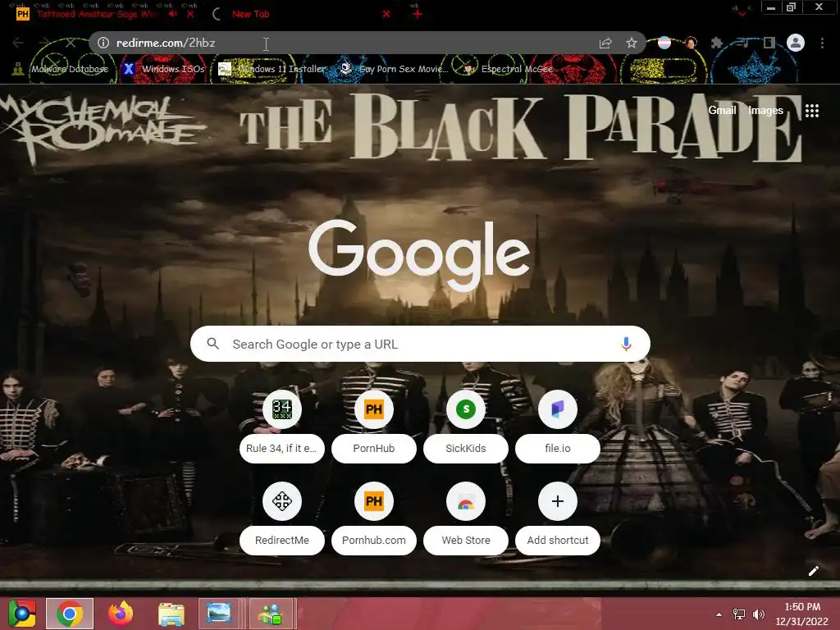Open the Chrome three-dot menu
This screenshot has width=840, height=630.
[822, 43]
